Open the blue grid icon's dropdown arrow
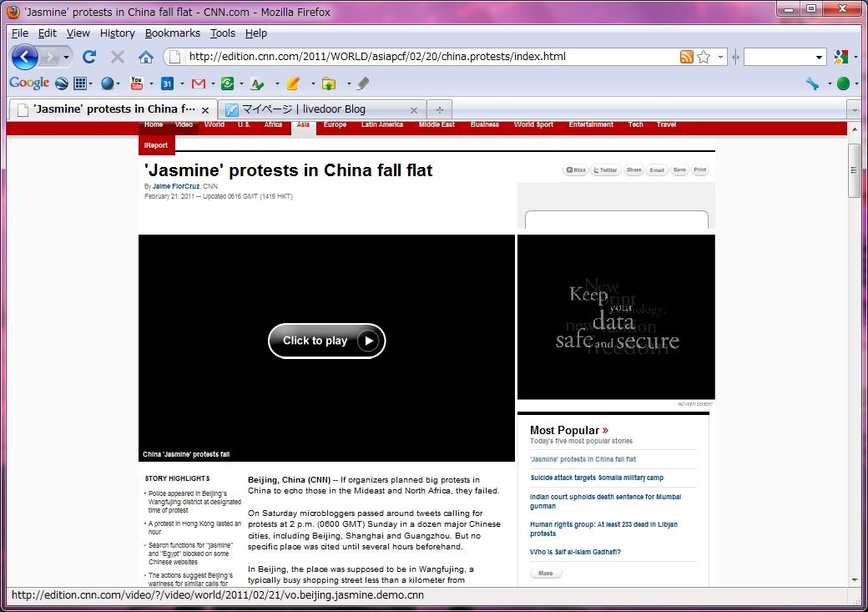The height and width of the screenshot is (612, 868). click(91, 84)
